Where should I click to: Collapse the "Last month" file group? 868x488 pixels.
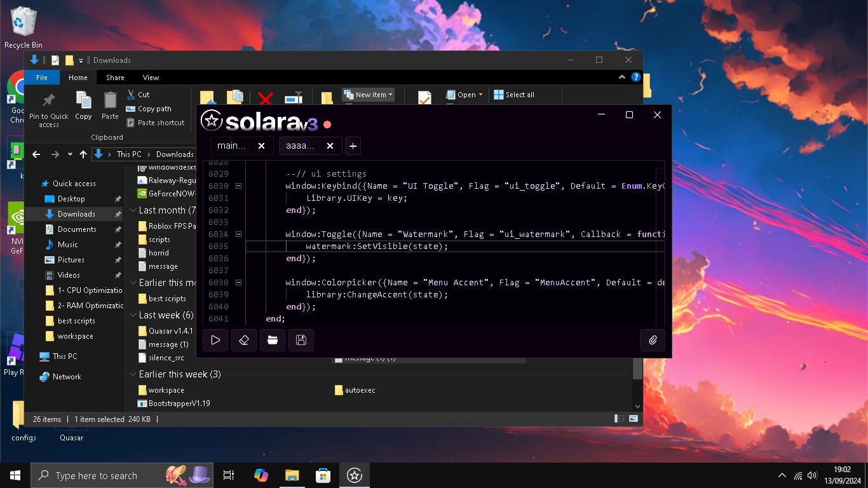[133, 210]
